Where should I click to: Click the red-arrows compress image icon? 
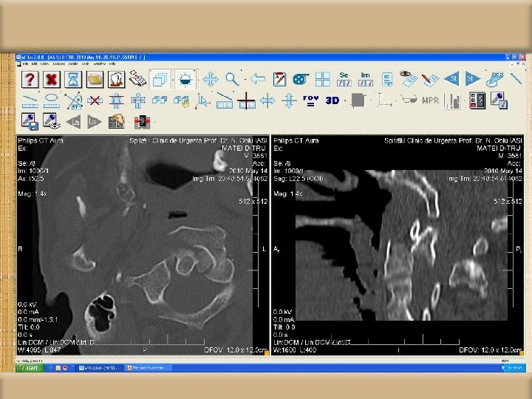[142, 122]
